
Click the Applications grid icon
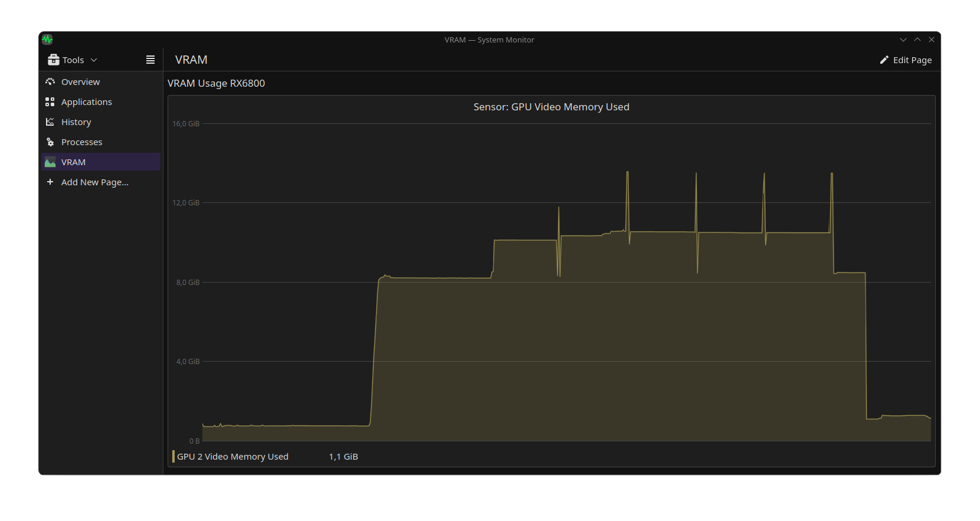tap(50, 101)
